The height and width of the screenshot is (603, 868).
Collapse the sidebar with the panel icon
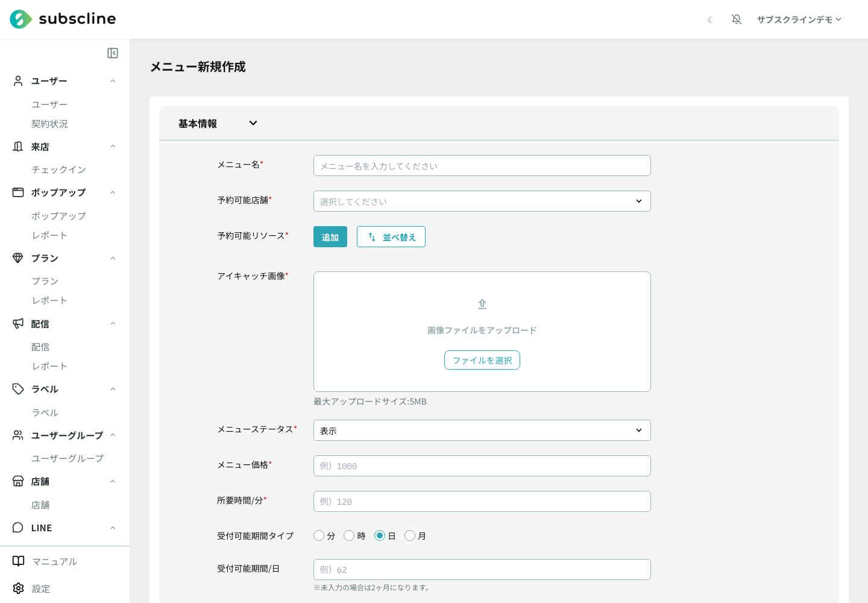tap(113, 53)
